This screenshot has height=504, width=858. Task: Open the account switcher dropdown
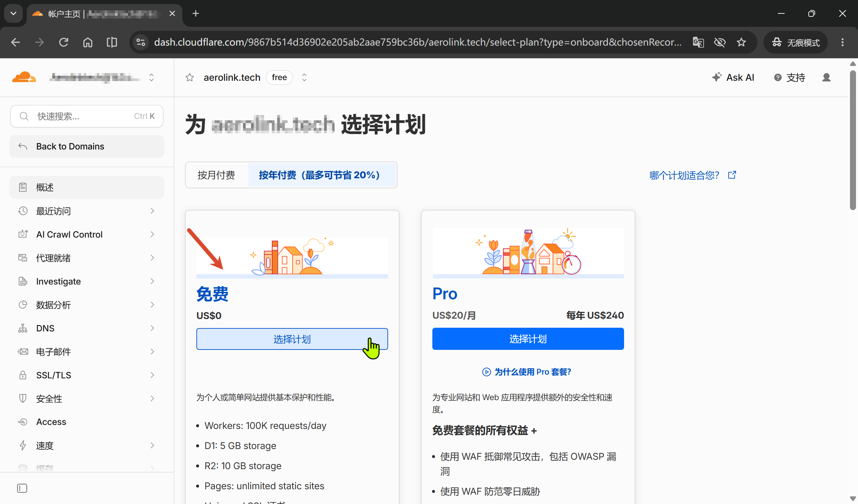151,77
